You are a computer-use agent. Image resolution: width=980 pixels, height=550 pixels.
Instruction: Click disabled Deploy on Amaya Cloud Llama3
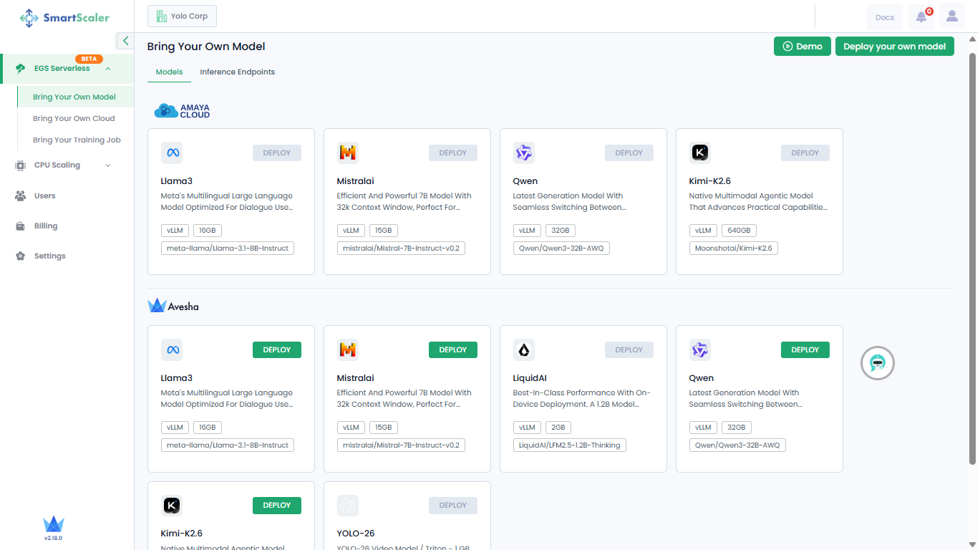[x=277, y=153]
